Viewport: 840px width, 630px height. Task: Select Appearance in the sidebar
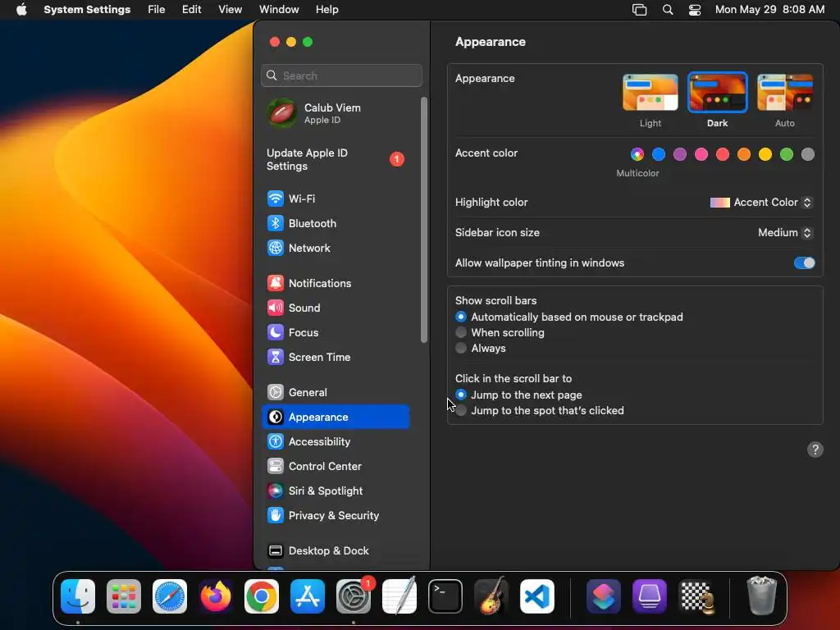[336, 417]
